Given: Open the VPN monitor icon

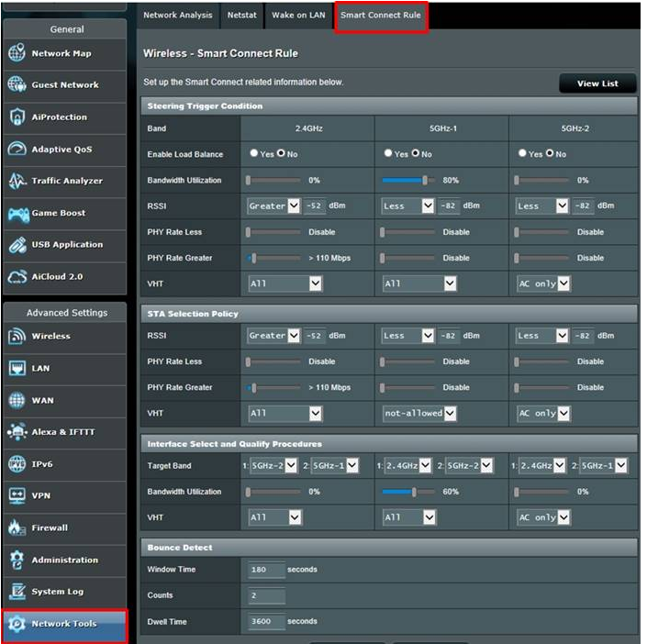Looking at the screenshot, I should point(17,496).
